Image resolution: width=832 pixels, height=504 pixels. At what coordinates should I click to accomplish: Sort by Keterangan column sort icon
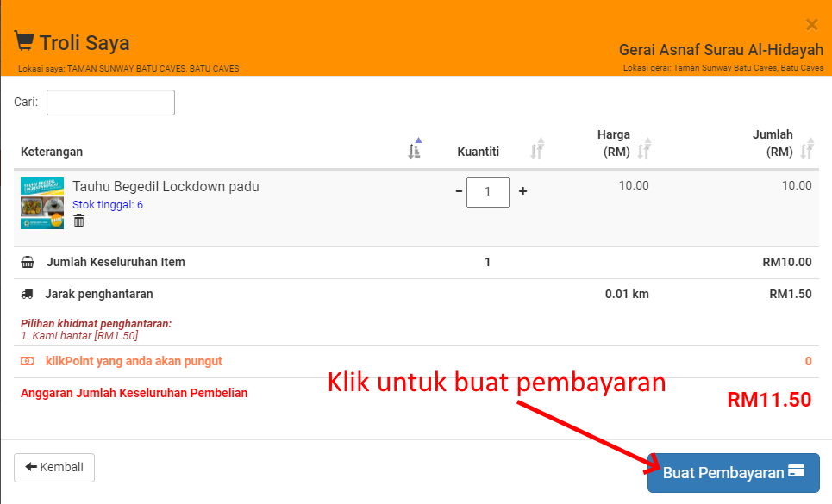point(415,150)
